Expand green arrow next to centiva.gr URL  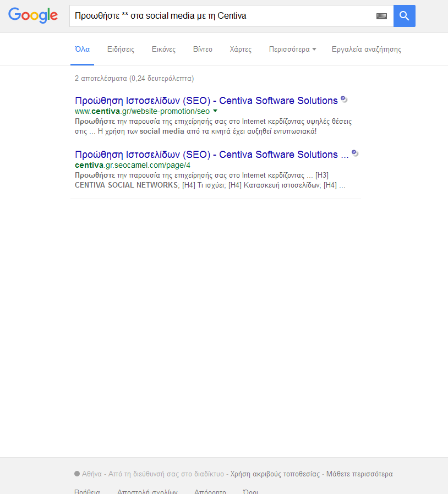(x=215, y=111)
